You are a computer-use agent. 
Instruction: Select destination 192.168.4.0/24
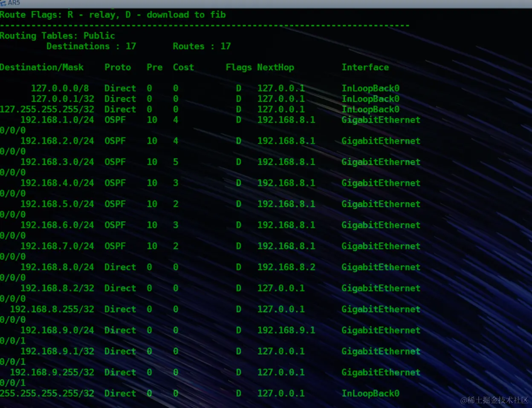pos(58,183)
